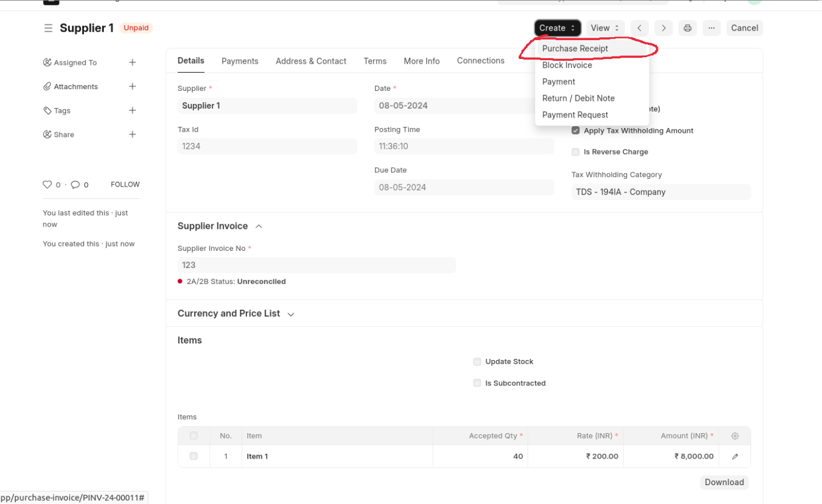Open items table settings gear
Screen dimensions: 822x504
[x=735, y=436]
